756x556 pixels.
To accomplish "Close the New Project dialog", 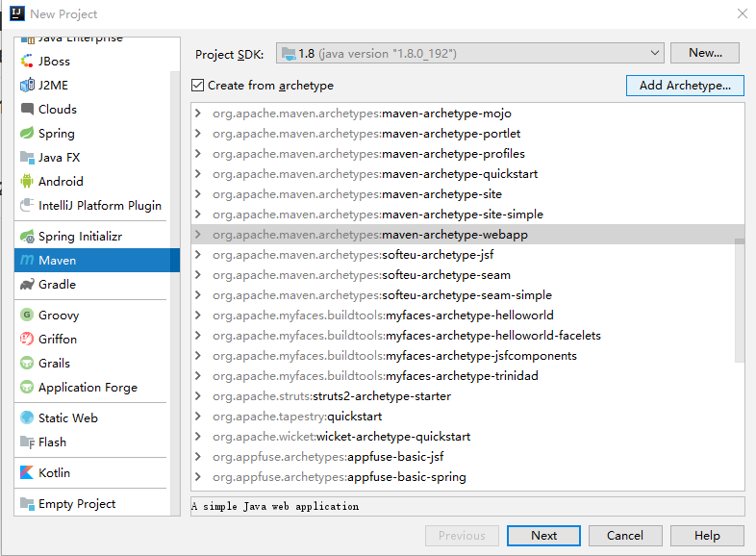I will [x=743, y=13].
